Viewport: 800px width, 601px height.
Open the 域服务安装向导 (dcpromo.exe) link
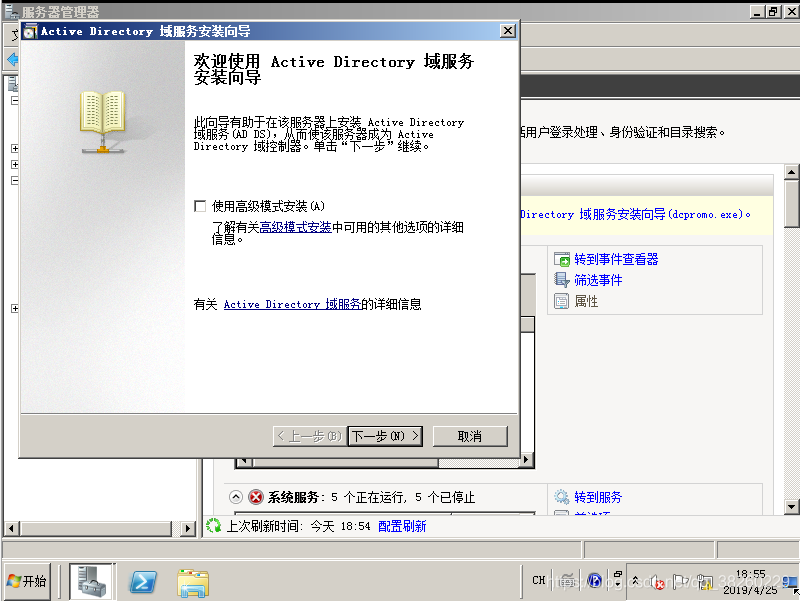pos(635,215)
